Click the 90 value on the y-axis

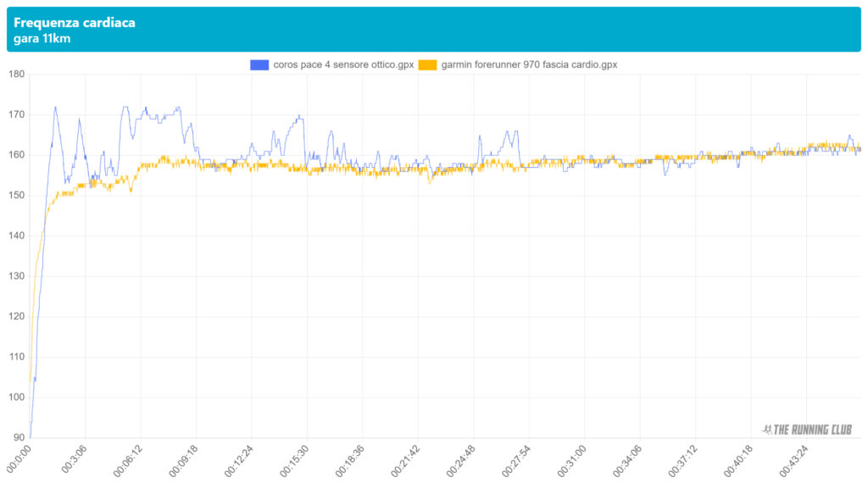coord(18,438)
